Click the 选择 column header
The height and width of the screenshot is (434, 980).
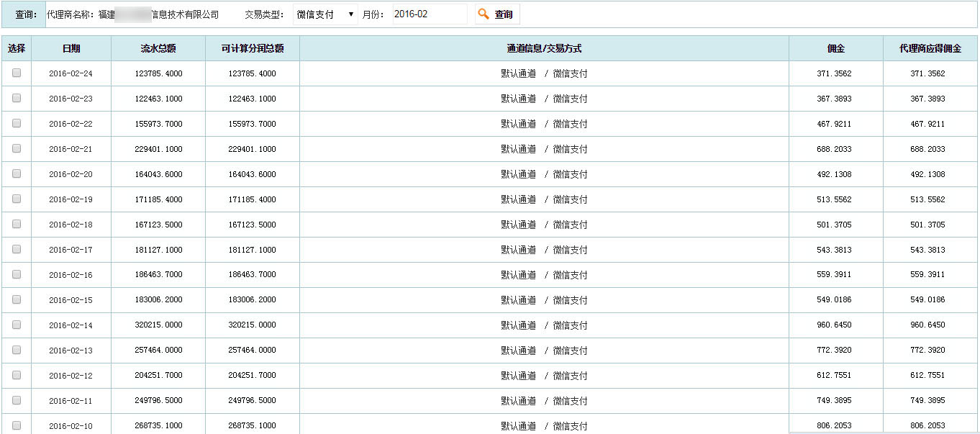pyautogui.click(x=17, y=48)
